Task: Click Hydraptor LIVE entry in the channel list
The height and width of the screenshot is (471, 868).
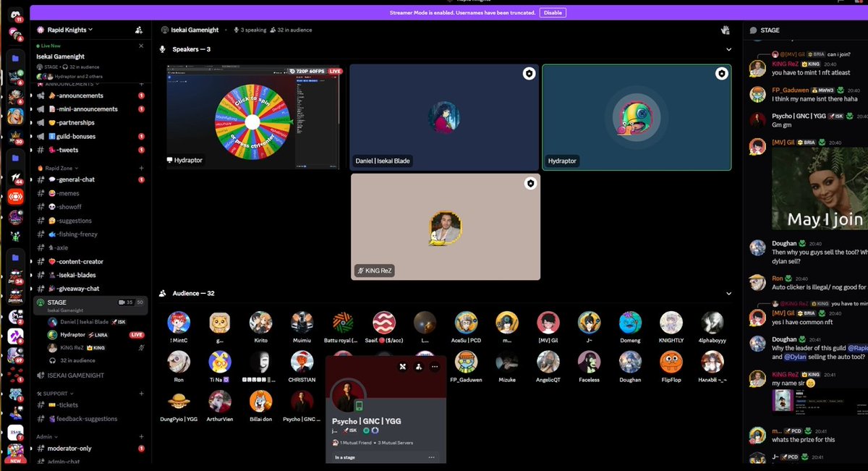Action: point(96,335)
